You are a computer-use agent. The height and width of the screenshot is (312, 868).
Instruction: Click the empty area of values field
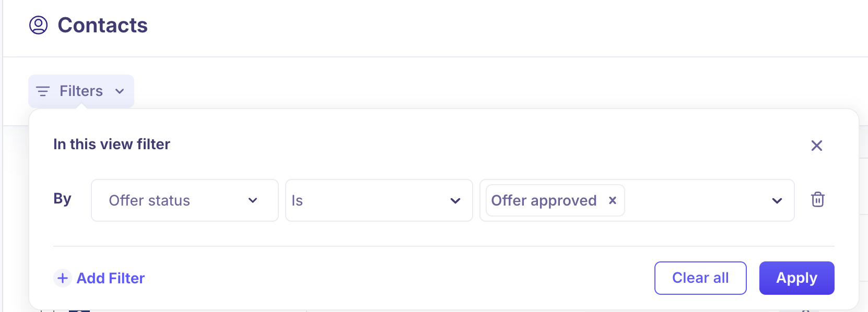[695, 200]
